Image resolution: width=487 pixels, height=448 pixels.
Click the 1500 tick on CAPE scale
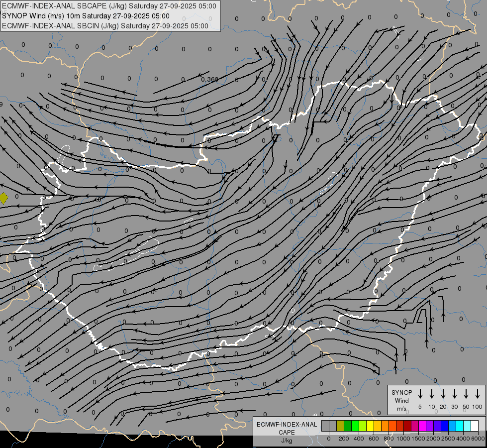[418, 439]
